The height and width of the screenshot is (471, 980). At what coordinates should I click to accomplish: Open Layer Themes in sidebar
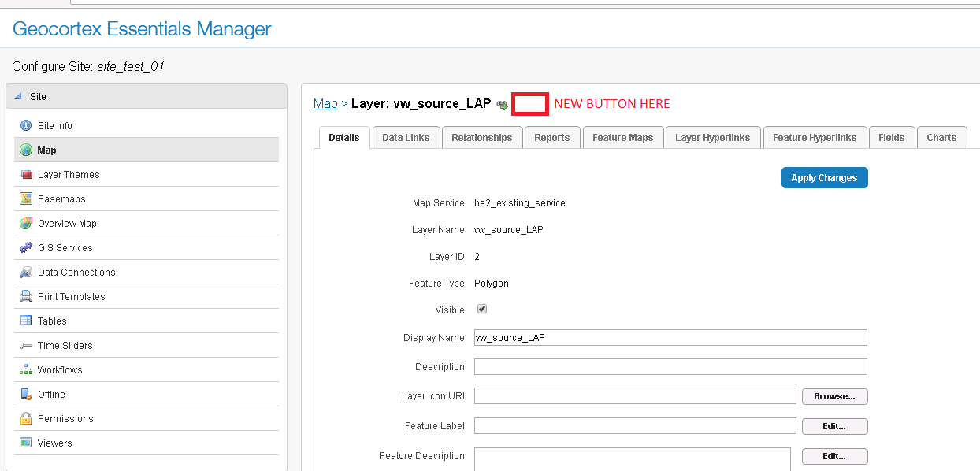point(147,174)
